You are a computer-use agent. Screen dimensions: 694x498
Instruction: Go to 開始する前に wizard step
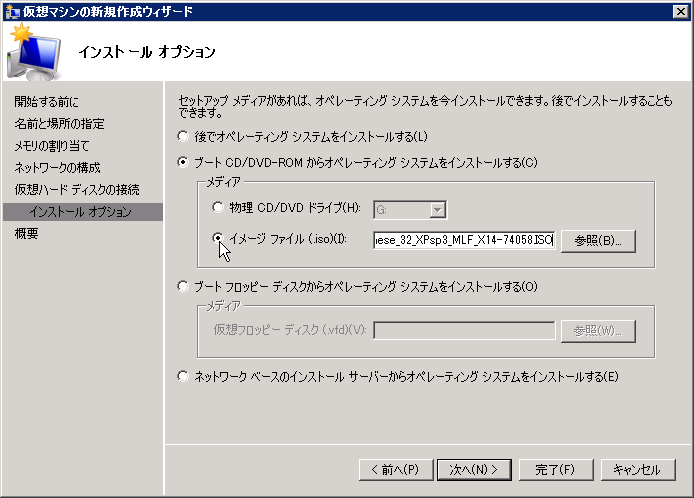[x=46, y=102]
